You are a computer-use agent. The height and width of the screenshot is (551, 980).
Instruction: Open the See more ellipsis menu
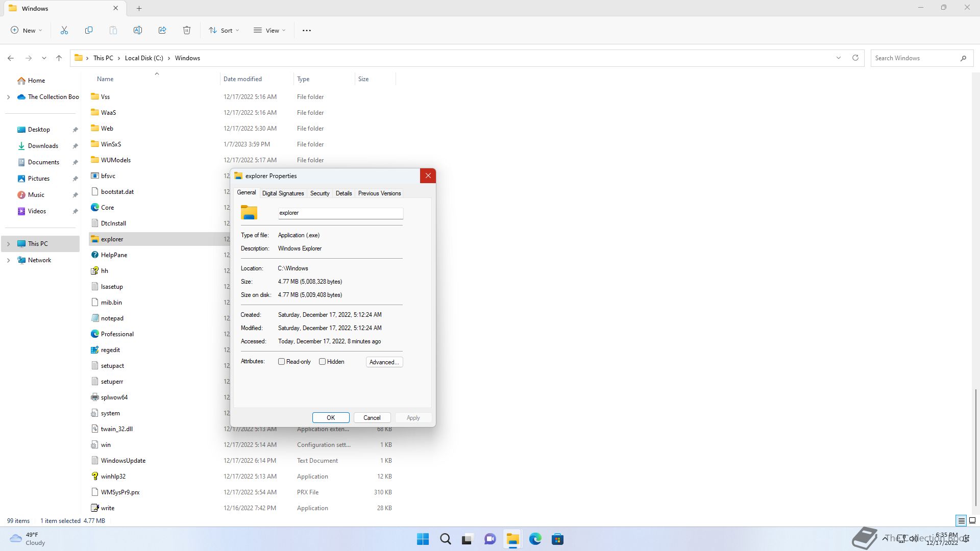pos(307,31)
